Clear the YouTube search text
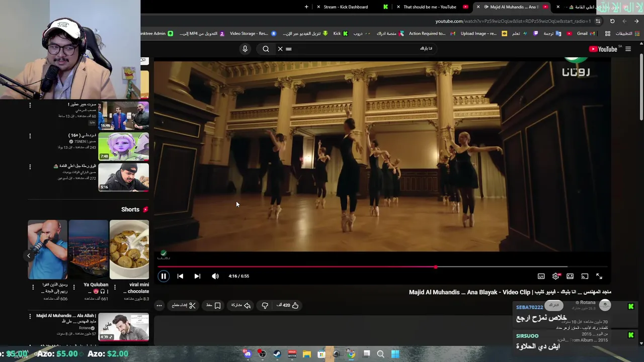The width and height of the screenshot is (644, 362). point(280,49)
